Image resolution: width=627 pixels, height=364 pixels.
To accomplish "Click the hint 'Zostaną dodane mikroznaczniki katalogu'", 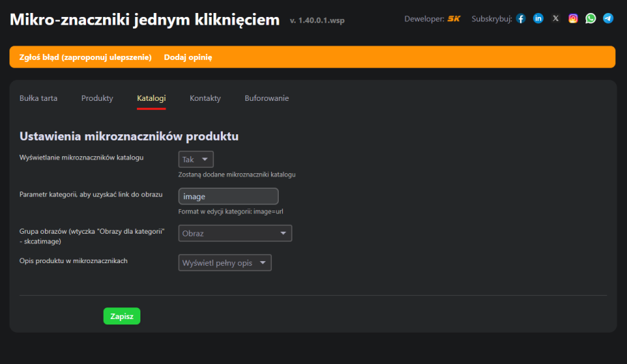I will tap(237, 175).
